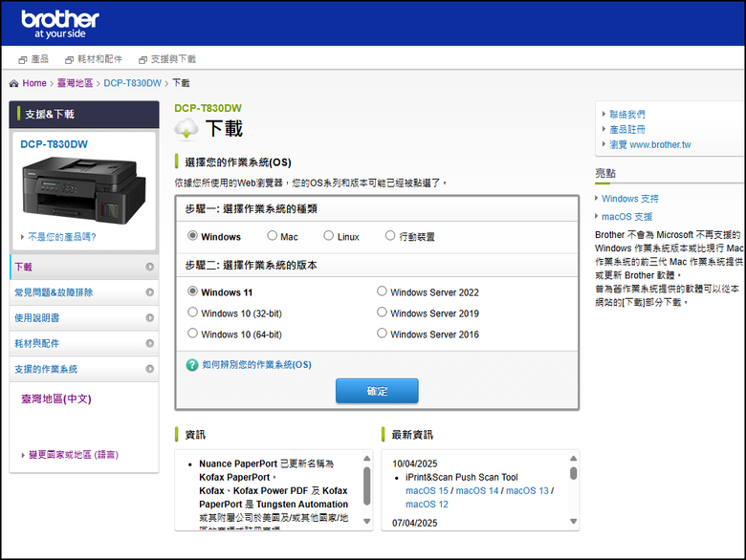
Task: Click the arrow icon on 支援的作業系統 row
Action: tap(150, 369)
